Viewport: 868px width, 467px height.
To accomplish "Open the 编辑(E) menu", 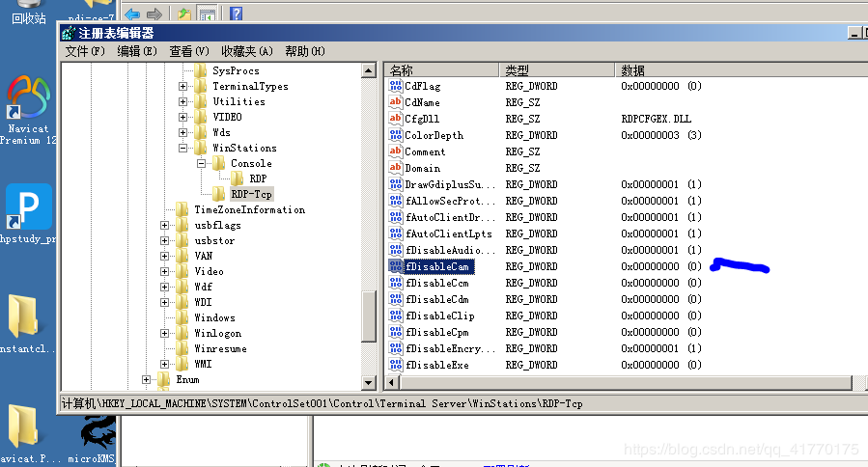I will pyautogui.click(x=137, y=51).
